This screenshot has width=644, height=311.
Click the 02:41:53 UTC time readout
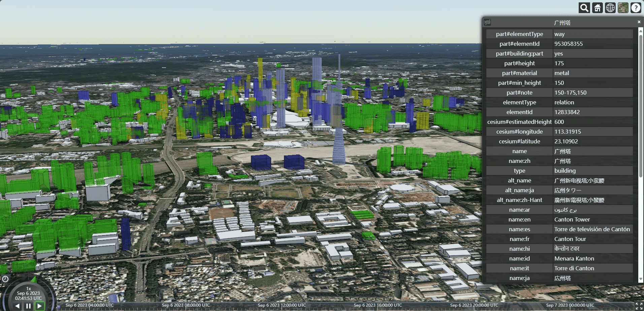click(x=28, y=298)
